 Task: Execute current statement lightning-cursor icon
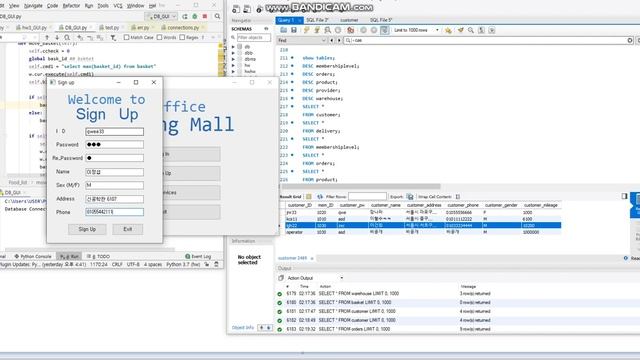pyautogui.click(x=317, y=30)
